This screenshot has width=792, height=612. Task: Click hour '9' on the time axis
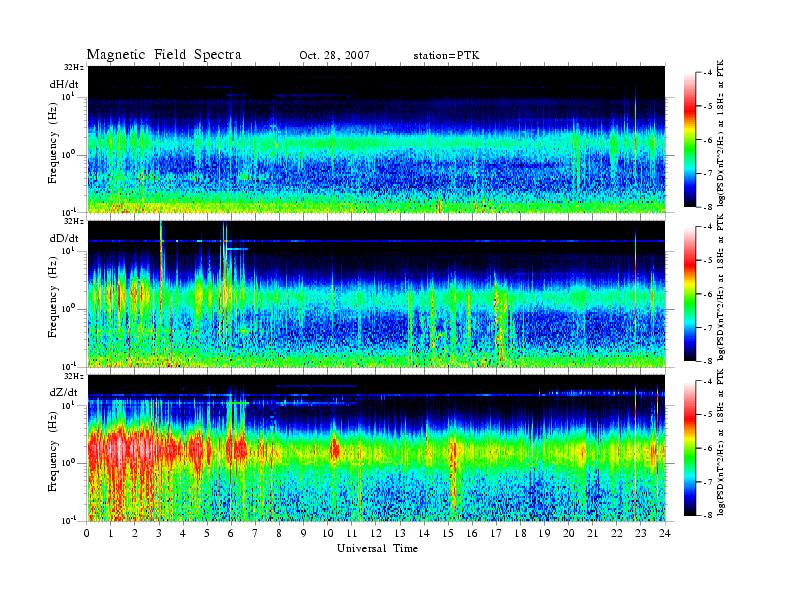[x=304, y=533]
